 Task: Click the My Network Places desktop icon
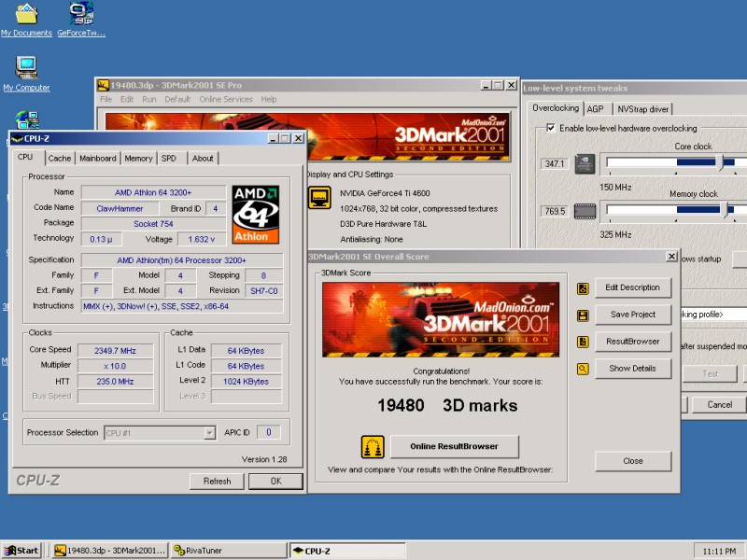(27, 120)
